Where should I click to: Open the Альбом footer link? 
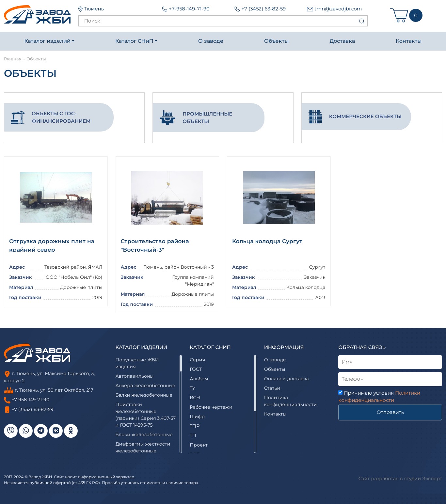click(x=199, y=379)
